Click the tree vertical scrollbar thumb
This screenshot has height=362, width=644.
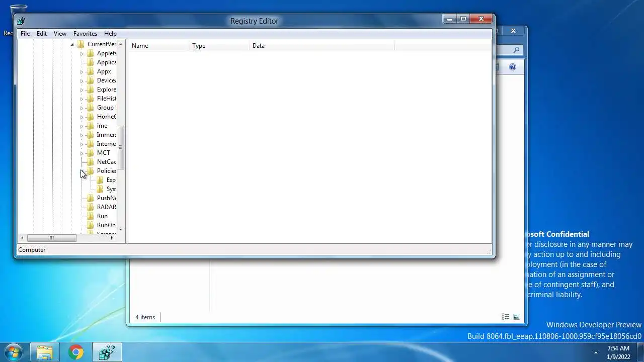click(x=120, y=147)
